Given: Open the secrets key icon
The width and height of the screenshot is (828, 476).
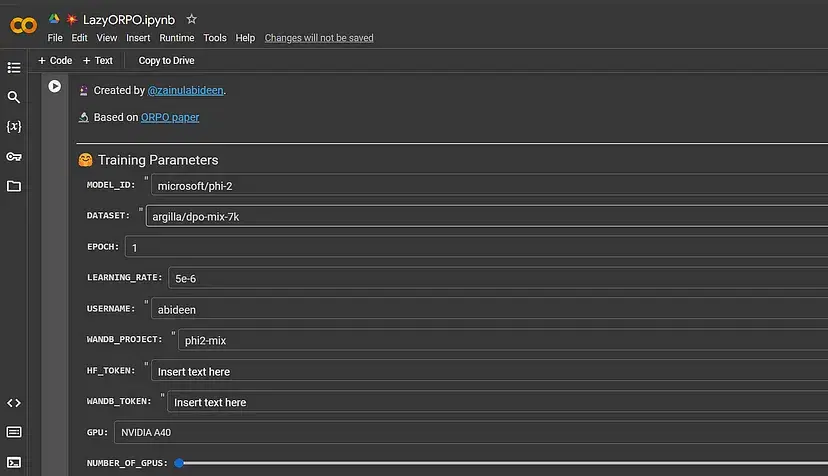Looking at the screenshot, I should click(14, 157).
